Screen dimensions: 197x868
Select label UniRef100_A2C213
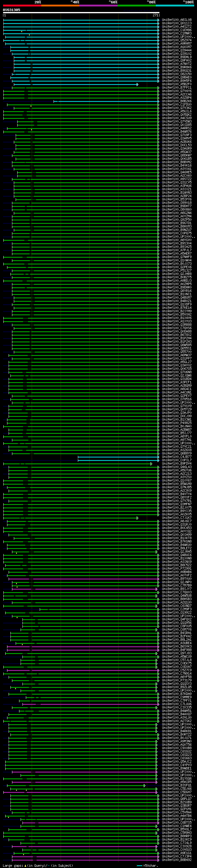pyautogui.click(x=176, y=474)
